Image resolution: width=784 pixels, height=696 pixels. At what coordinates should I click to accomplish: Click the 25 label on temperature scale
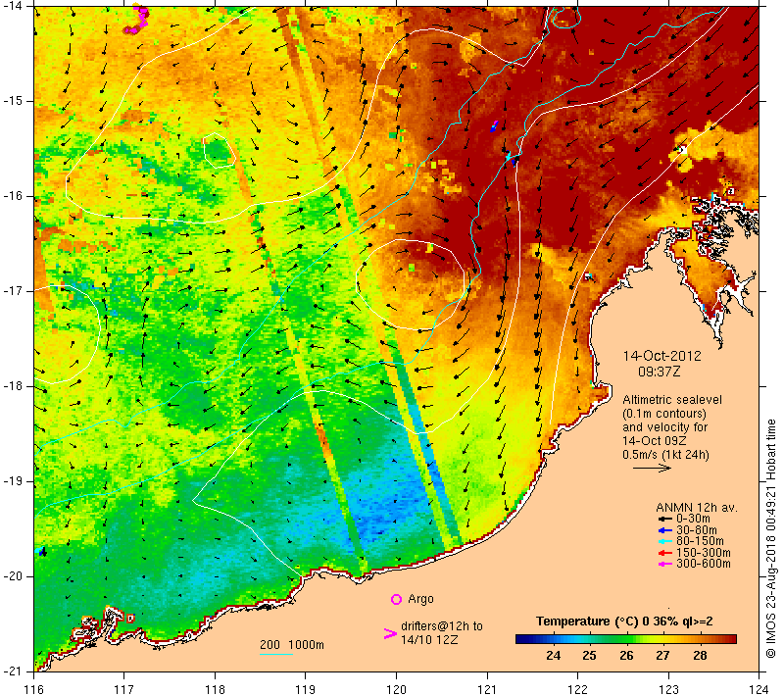pos(589,656)
